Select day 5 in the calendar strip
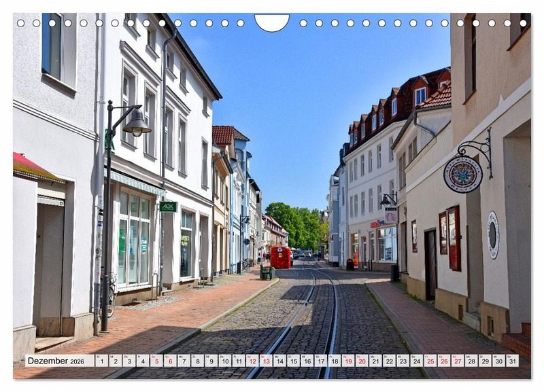Image resolution: width=544 pixels, height=392 pixels. coord(156,361)
